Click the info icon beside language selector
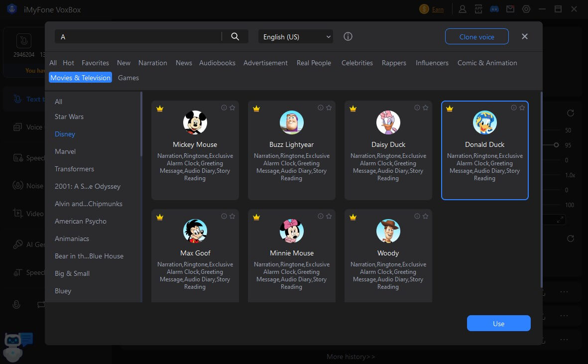 click(348, 36)
